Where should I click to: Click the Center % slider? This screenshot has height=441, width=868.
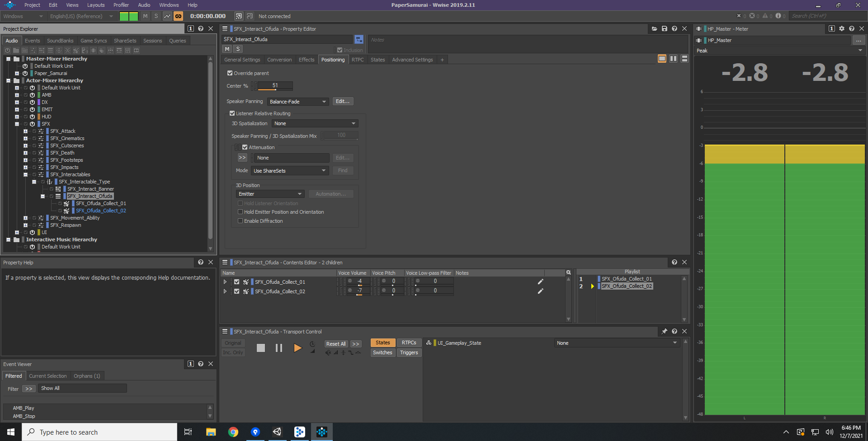click(275, 85)
